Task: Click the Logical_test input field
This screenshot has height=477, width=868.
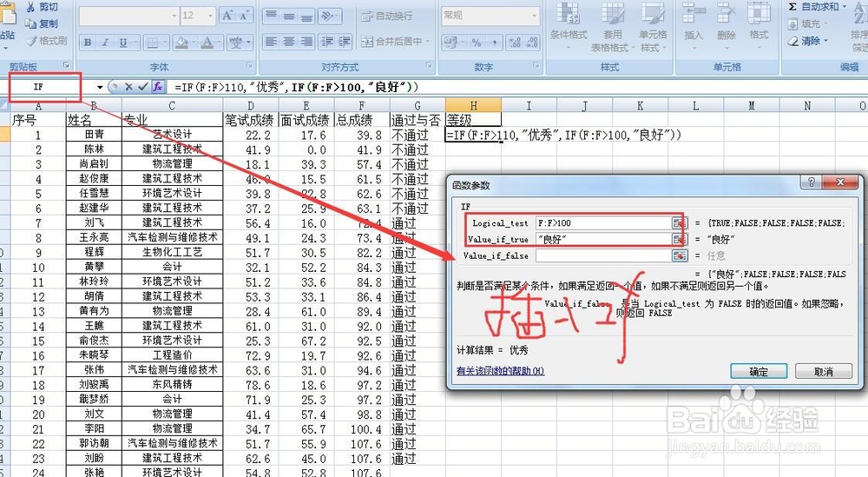Action: 603,223
